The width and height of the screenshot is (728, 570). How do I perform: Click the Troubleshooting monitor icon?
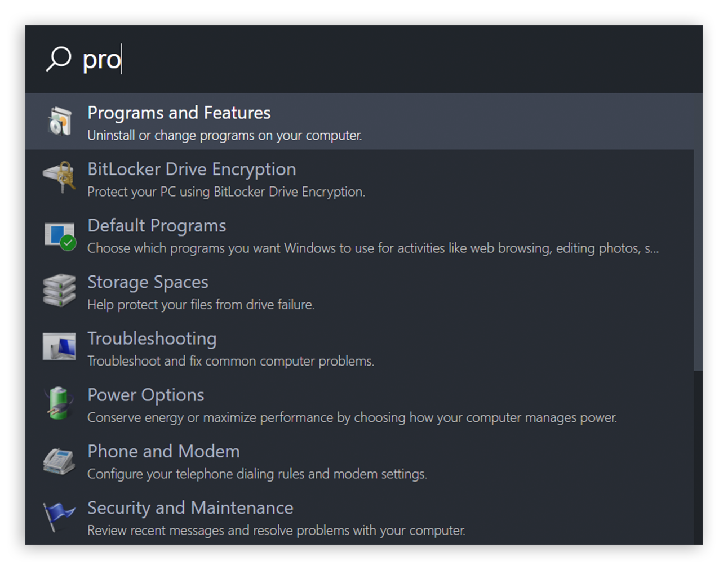pyautogui.click(x=59, y=346)
